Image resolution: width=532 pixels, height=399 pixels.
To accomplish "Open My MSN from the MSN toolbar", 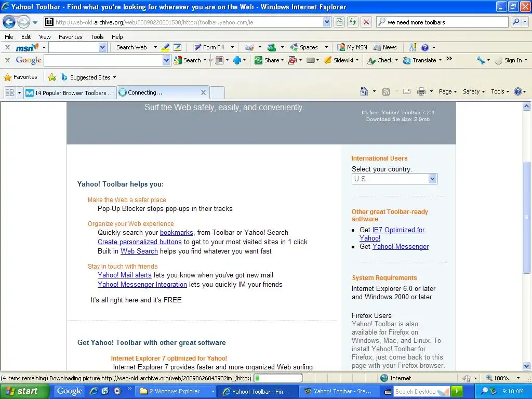I will click(352, 47).
